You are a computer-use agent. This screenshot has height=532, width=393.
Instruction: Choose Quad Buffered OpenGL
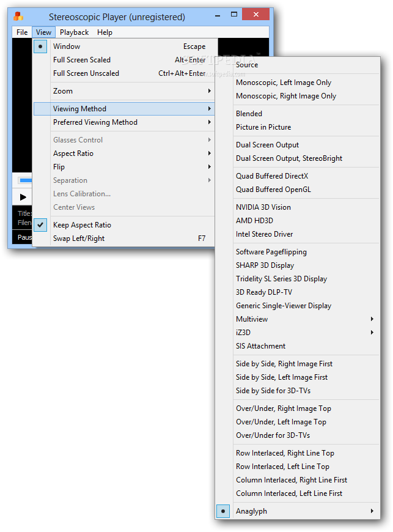pyautogui.click(x=298, y=190)
